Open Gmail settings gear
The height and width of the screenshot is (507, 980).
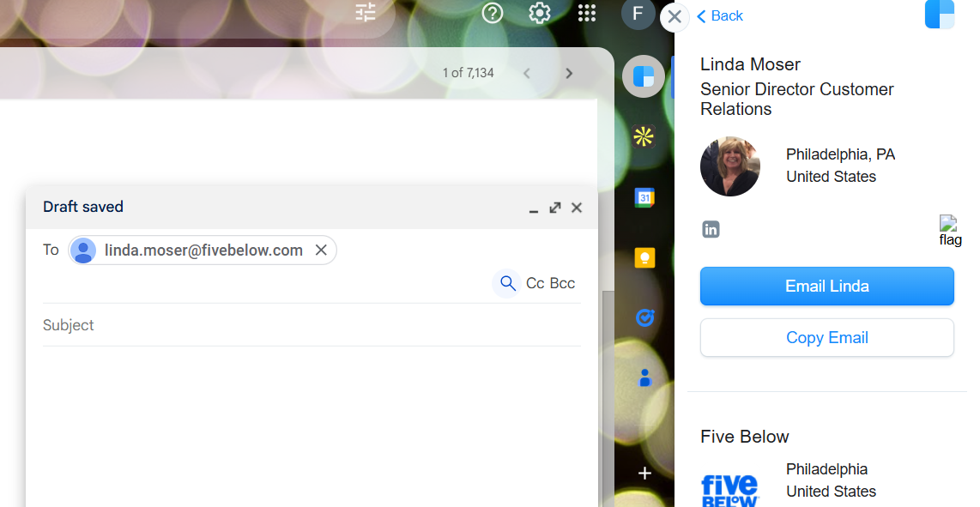click(539, 13)
